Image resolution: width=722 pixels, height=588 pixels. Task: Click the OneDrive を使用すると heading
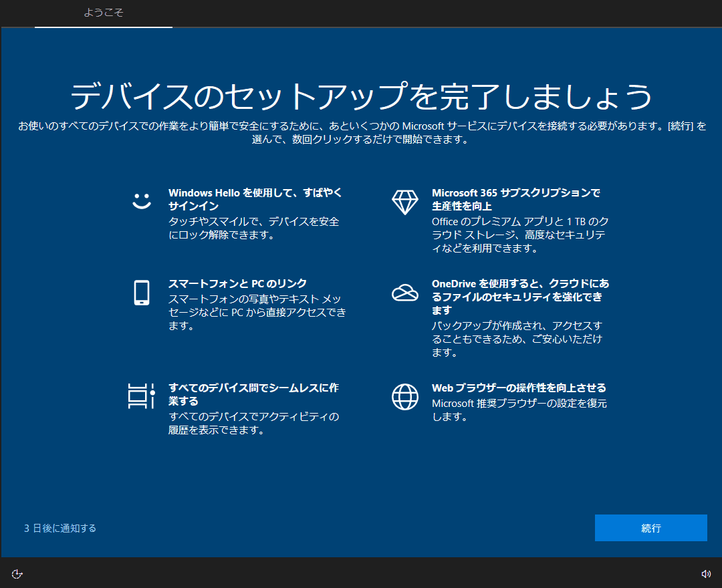pos(520,297)
